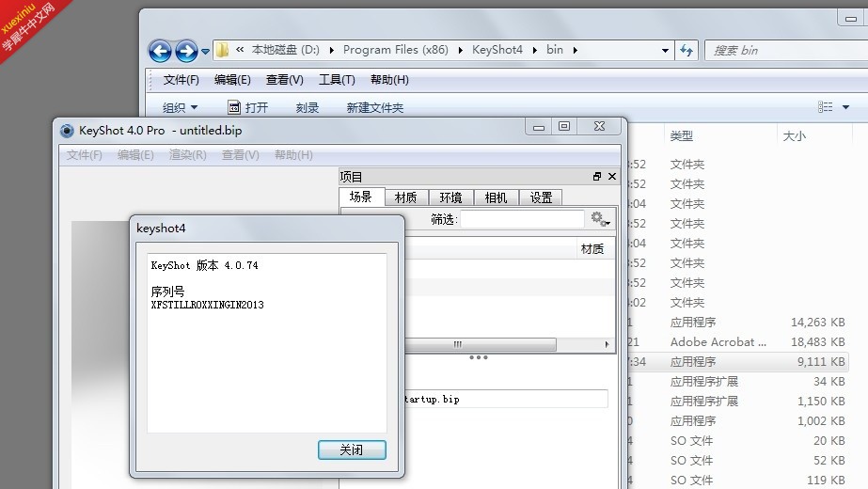This screenshot has height=489, width=868.
Task: Open 编辑(E) menu in KeyShot window
Action: 135,155
